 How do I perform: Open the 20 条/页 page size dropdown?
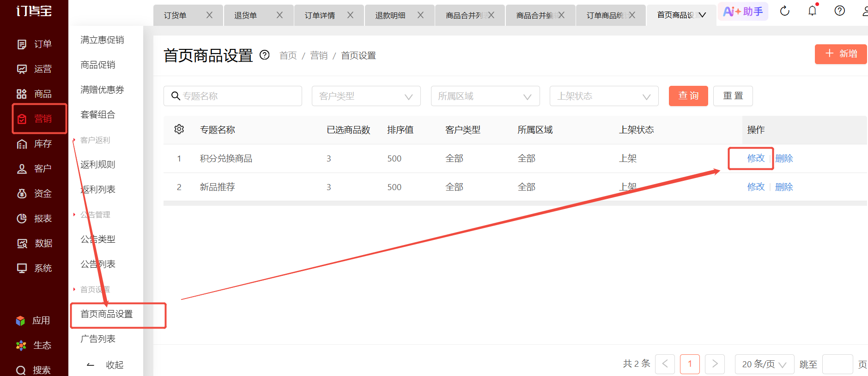click(765, 364)
